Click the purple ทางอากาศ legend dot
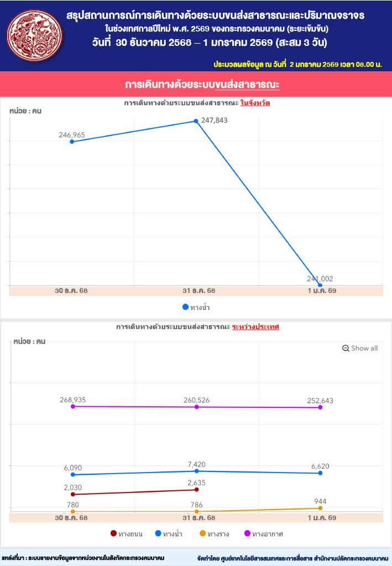392x566 pixels. (248, 533)
